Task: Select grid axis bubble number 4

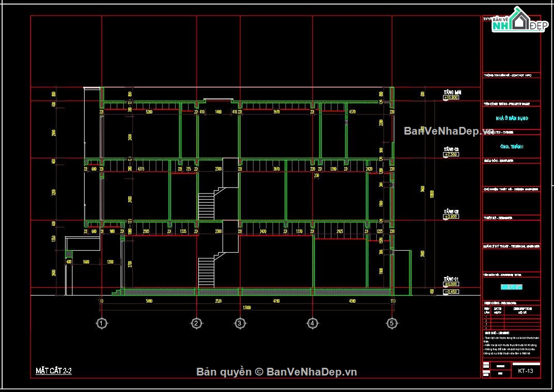Action: tap(312, 323)
